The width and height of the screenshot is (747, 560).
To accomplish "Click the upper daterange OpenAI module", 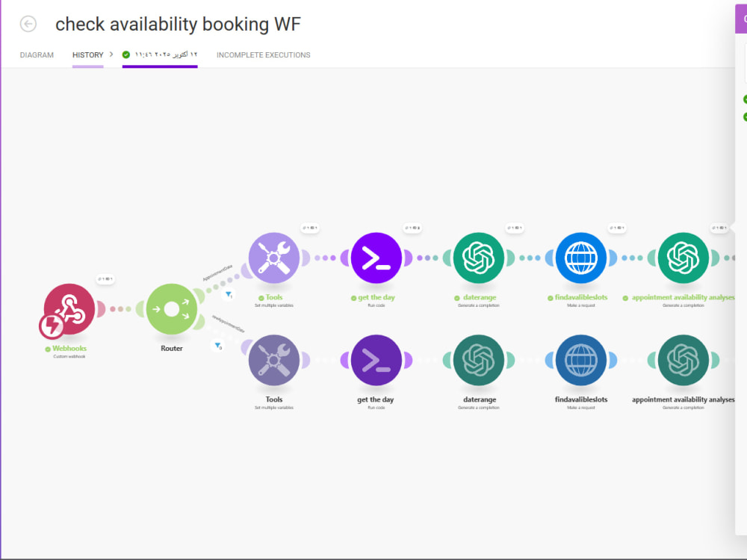I will click(479, 258).
